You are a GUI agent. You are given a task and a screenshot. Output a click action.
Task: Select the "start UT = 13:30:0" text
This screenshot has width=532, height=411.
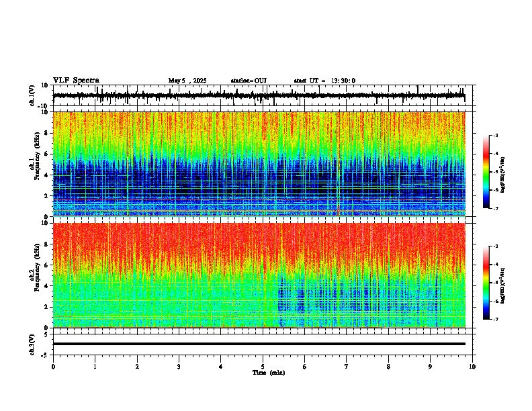click(324, 81)
